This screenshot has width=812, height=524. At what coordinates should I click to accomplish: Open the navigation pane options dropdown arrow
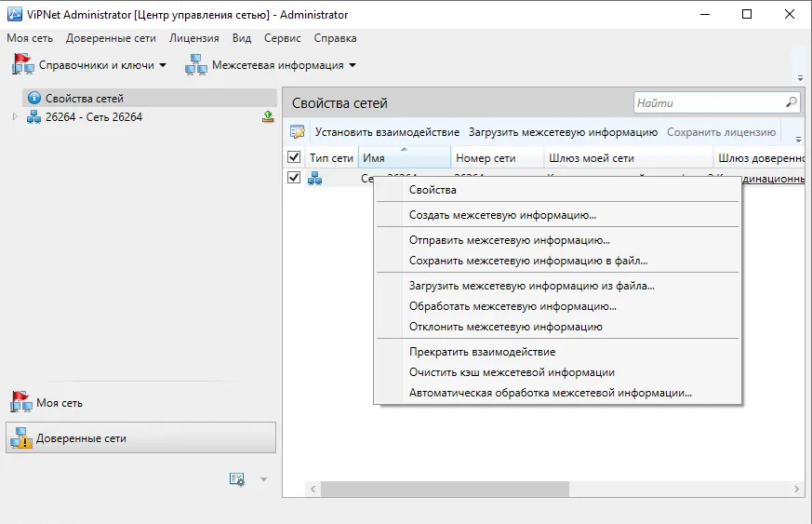(x=263, y=480)
